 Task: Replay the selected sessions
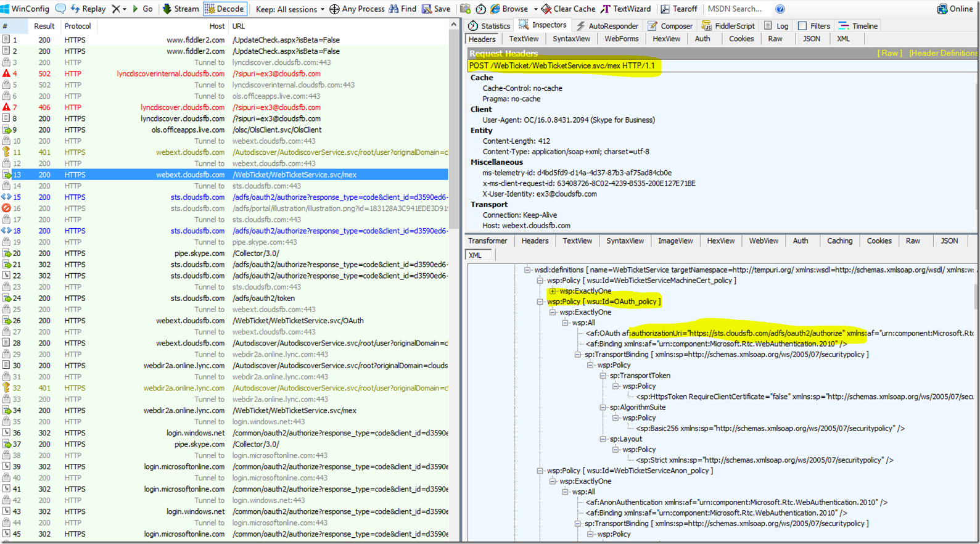click(88, 9)
